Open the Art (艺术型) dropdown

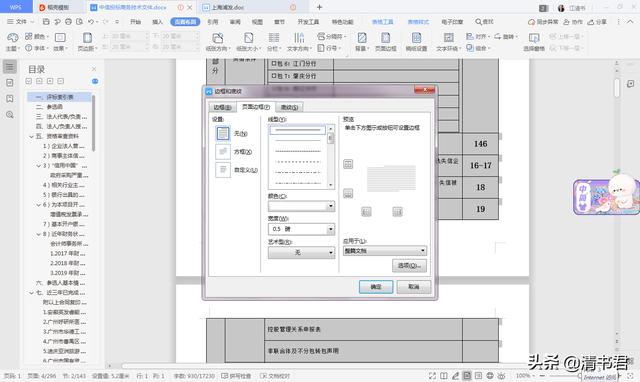pos(301,253)
